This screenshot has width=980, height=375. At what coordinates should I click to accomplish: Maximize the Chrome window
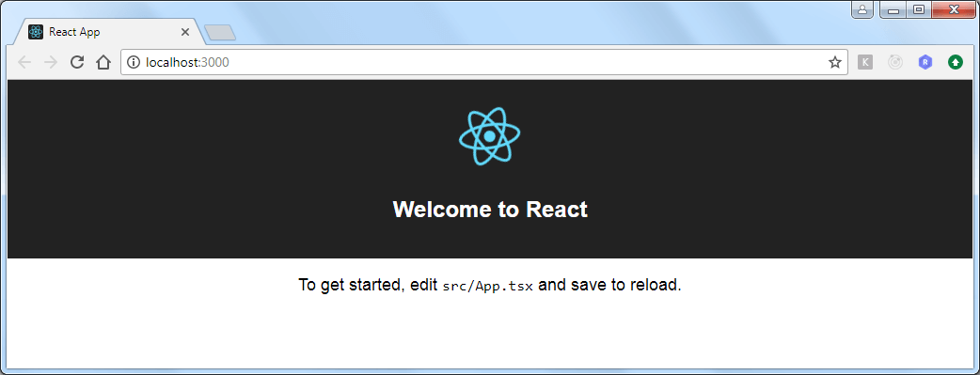[918, 9]
